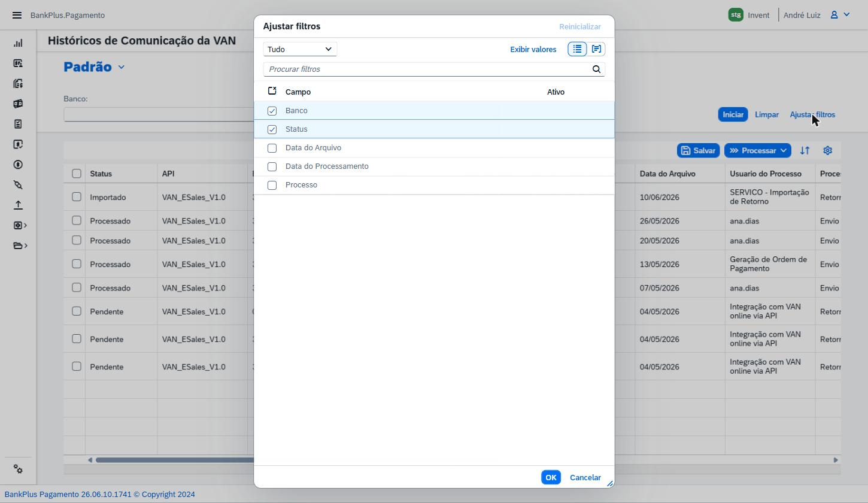
Task: Click the table sort arrows icon
Action: pyautogui.click(x=805, y=150)
